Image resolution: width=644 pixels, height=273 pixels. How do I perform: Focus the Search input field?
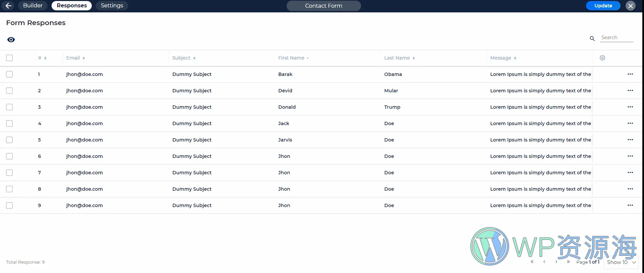[x=617, y=37]
